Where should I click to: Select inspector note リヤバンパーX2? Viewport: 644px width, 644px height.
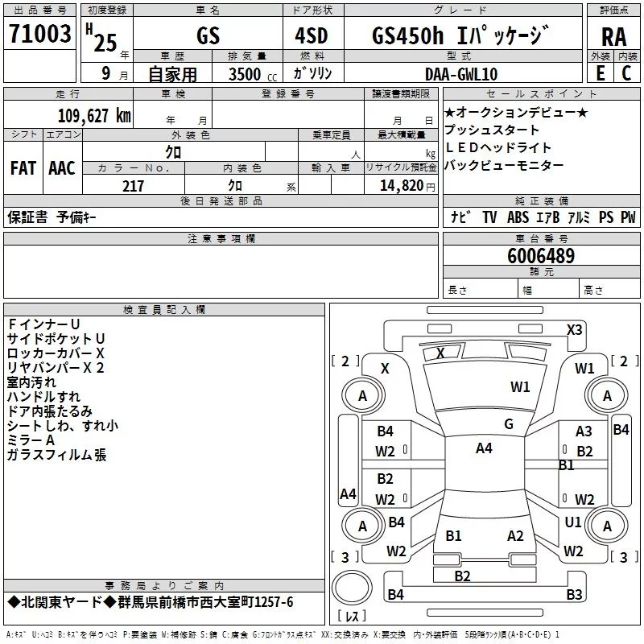pos(56,368)
